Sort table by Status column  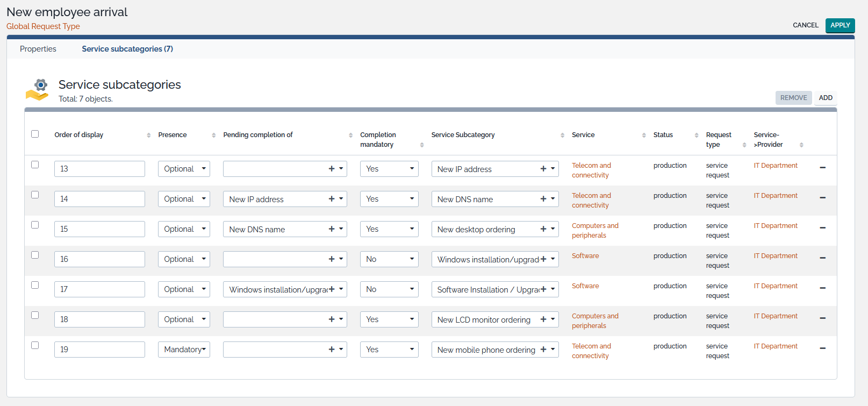(x=697, y=136)
